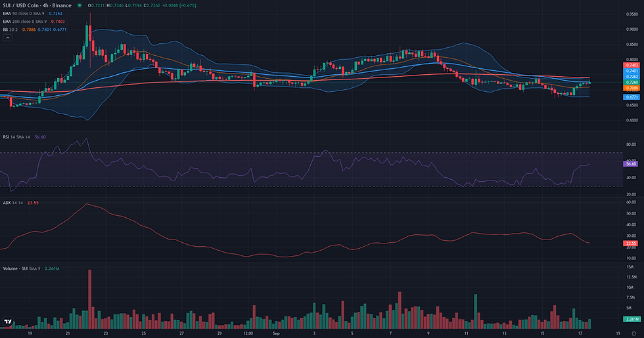Click the 21 date label on time axis
Image resolution: width=644 pixels, height=338 pixels.
68,333
